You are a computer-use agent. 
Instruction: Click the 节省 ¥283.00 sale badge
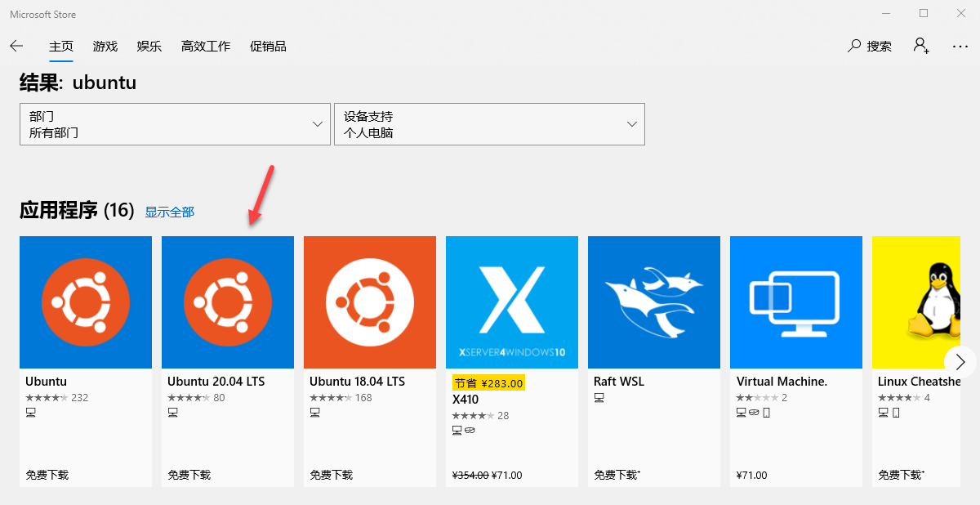click(488, 382)
